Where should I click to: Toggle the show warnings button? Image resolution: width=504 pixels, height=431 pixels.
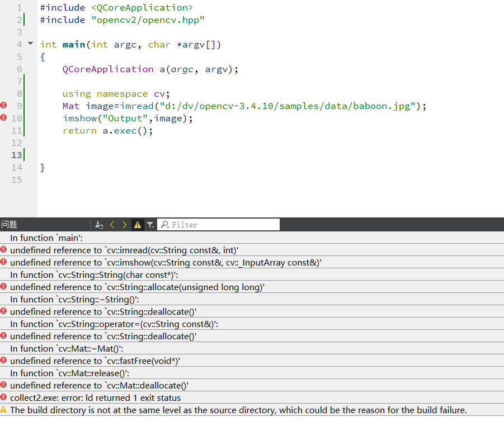(x=138, y=225)
